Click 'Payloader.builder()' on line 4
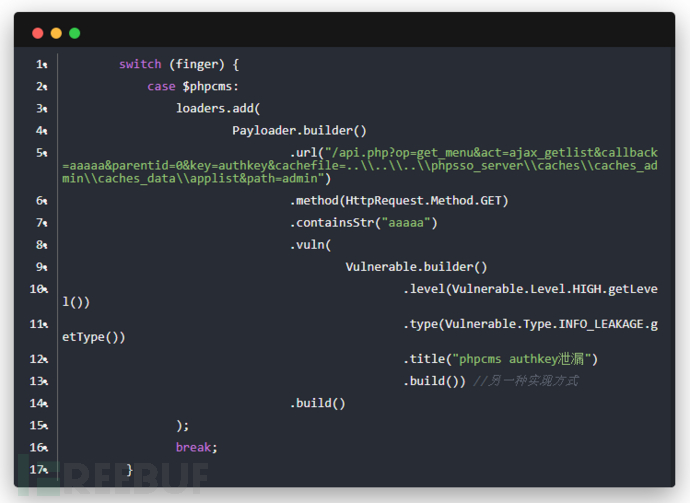Image resolution: width=690 pixels, height=503 pixels. [x=299, y=130]
